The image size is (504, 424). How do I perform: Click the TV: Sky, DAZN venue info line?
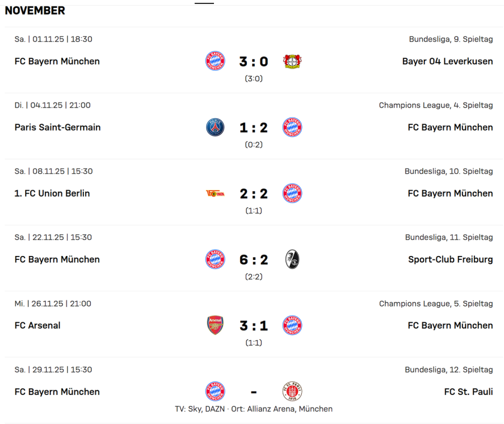click(x=254, y=409)
